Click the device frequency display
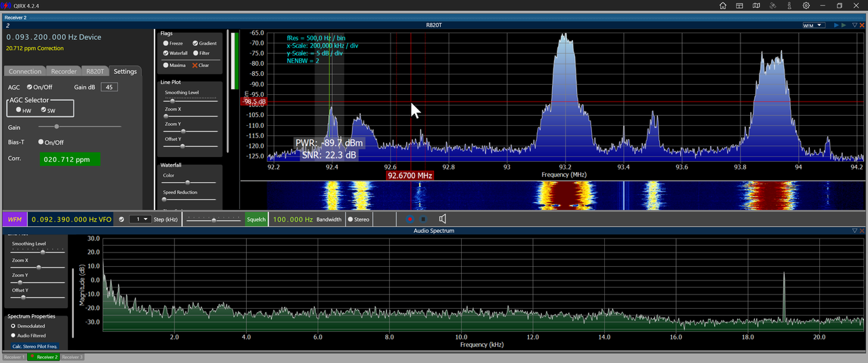Screen dimensions: 868x363 (x=54, y=37)
